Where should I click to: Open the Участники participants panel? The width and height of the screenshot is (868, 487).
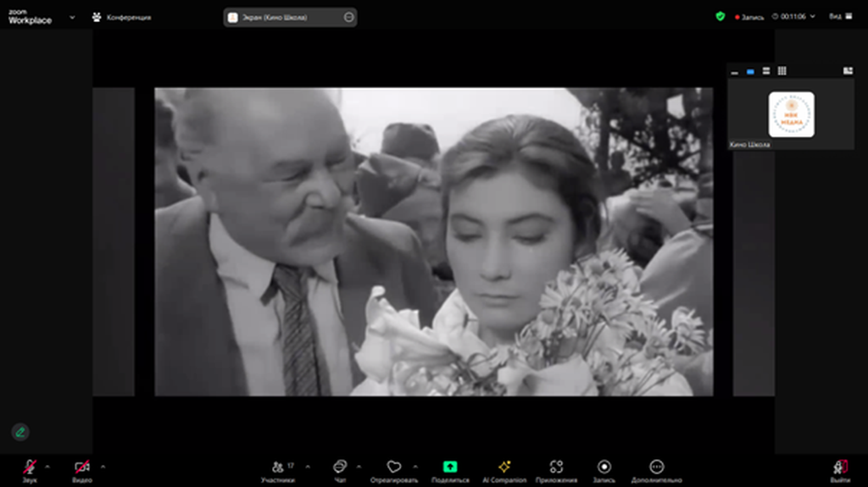coord(278,468)
